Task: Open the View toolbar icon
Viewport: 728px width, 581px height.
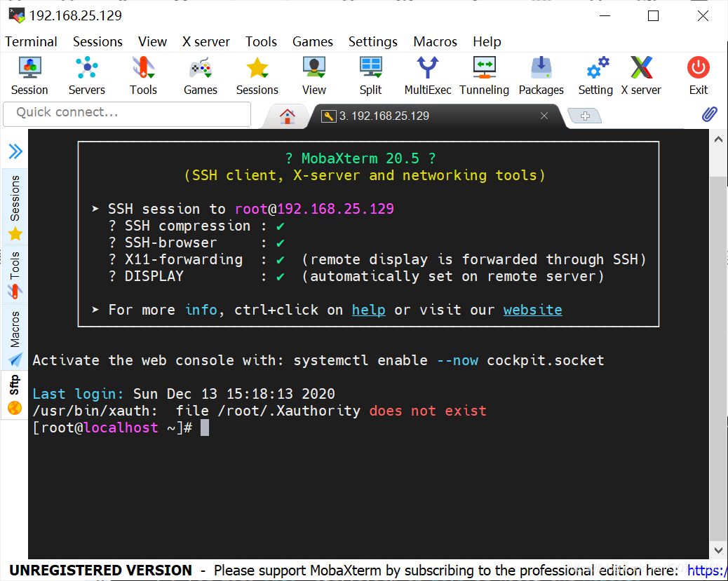Action: click(x=314, y=76)
